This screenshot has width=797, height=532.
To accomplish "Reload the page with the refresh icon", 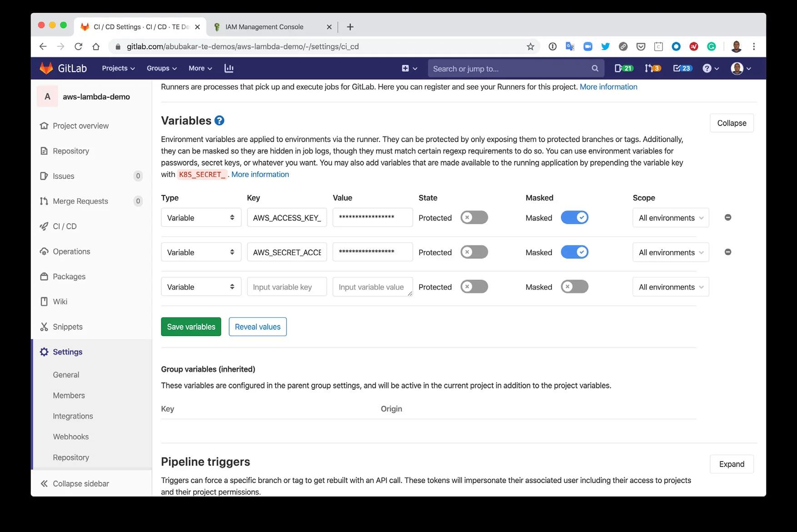I will pos(78,46).
